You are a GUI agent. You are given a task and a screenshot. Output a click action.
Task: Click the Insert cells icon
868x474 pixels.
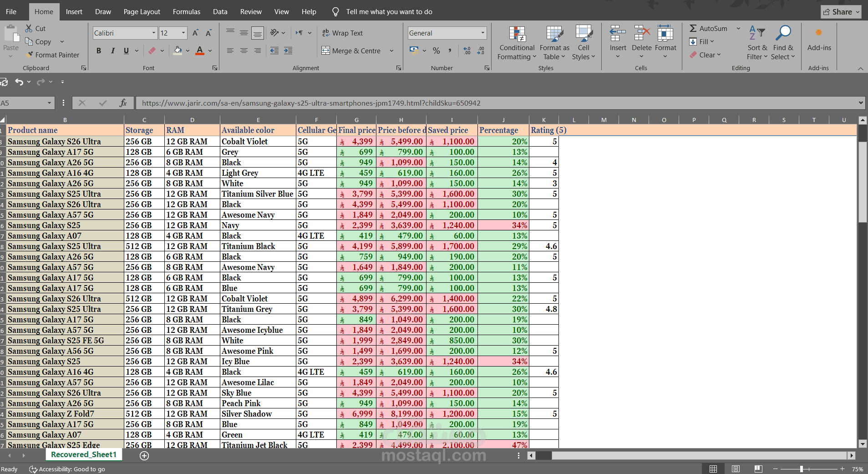(618, 34)
